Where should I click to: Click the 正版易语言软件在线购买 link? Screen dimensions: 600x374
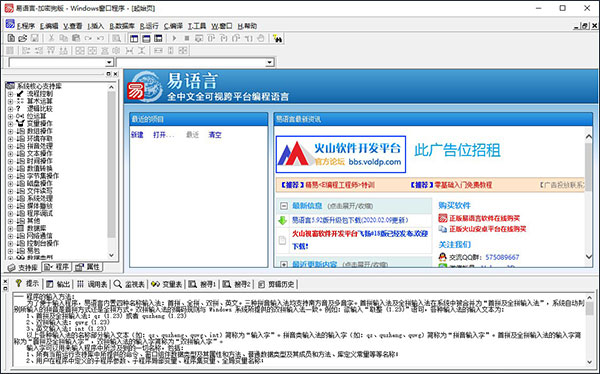484,218
